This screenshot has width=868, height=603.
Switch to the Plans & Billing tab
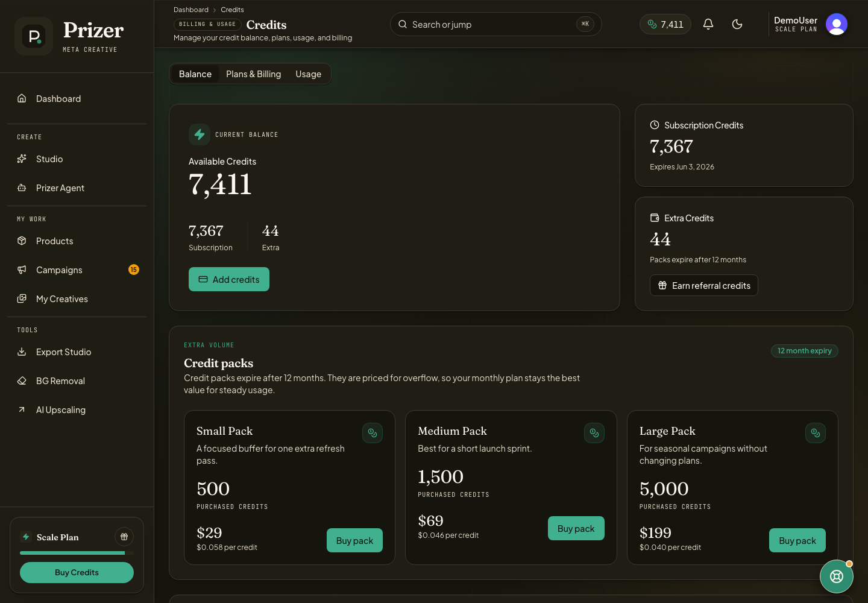[254, 74]
